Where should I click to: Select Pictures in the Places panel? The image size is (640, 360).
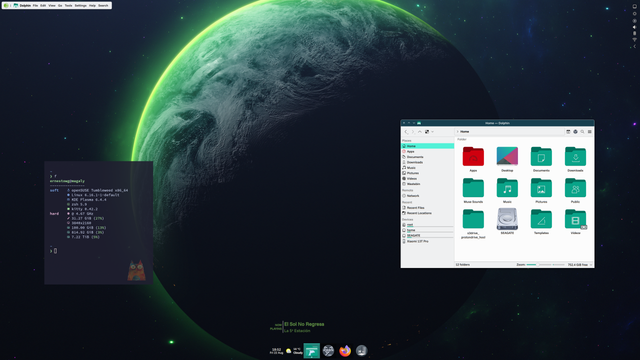click(427, 173)
